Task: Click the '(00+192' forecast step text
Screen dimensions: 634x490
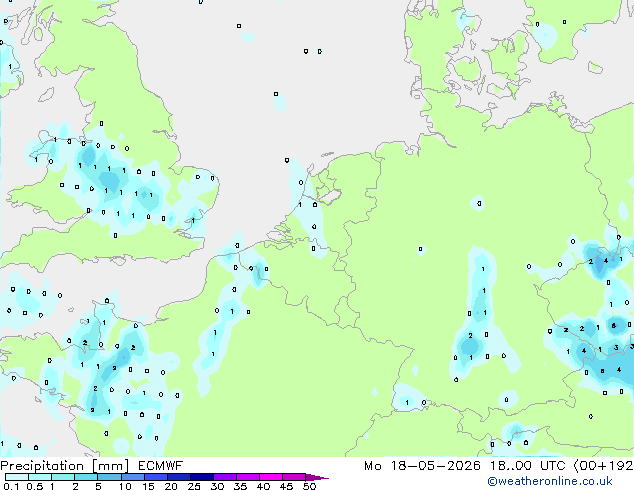Action: [603, 466]
